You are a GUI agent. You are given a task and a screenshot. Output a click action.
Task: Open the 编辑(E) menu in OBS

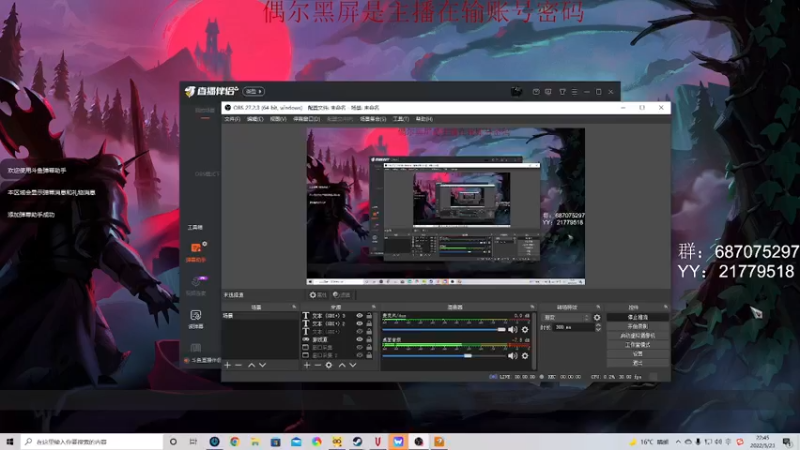click(255, 119)
